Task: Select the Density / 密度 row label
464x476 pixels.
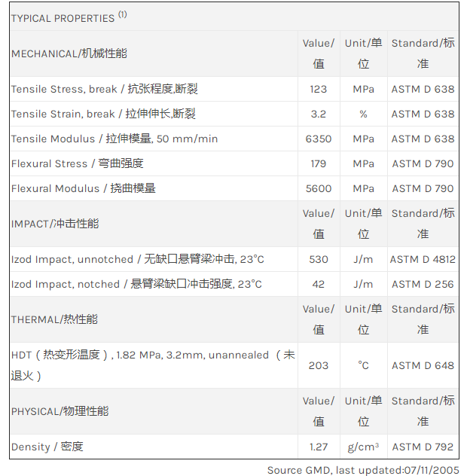Action: 47,447
